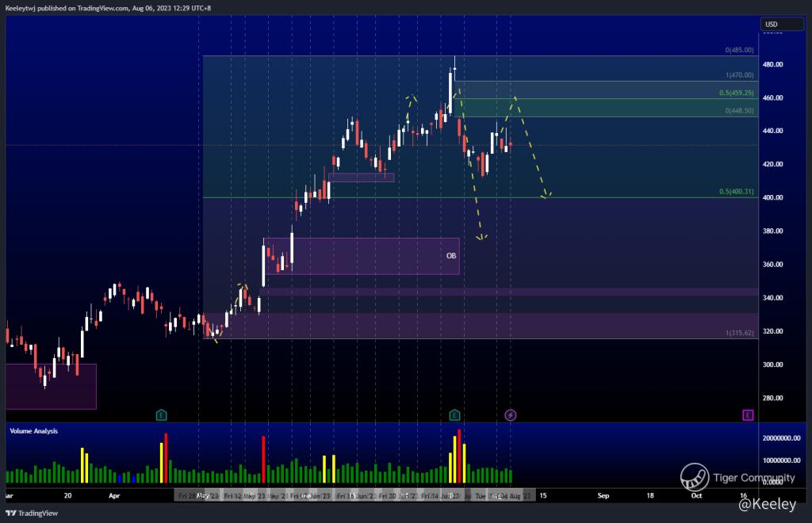Click the 320.00 price axis label
The height and width of the screenshot is (523, 812).
(x=772, y=331)
